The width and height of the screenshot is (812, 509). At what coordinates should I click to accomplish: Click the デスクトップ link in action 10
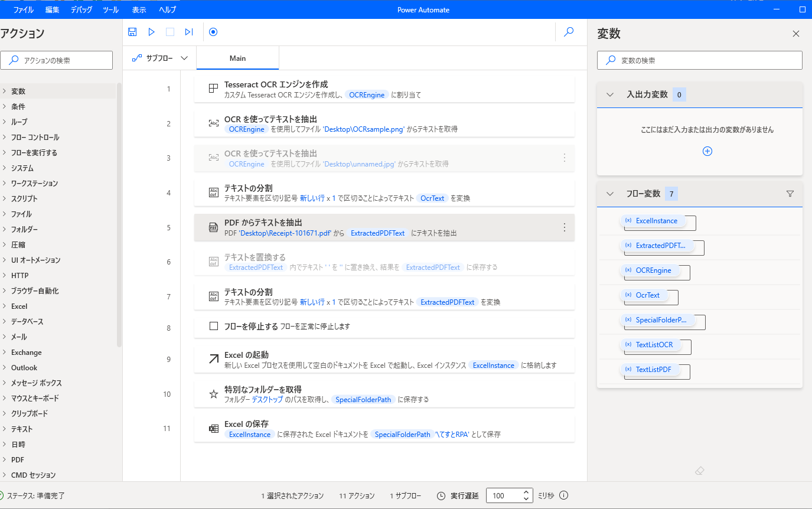tap(268, 400)
